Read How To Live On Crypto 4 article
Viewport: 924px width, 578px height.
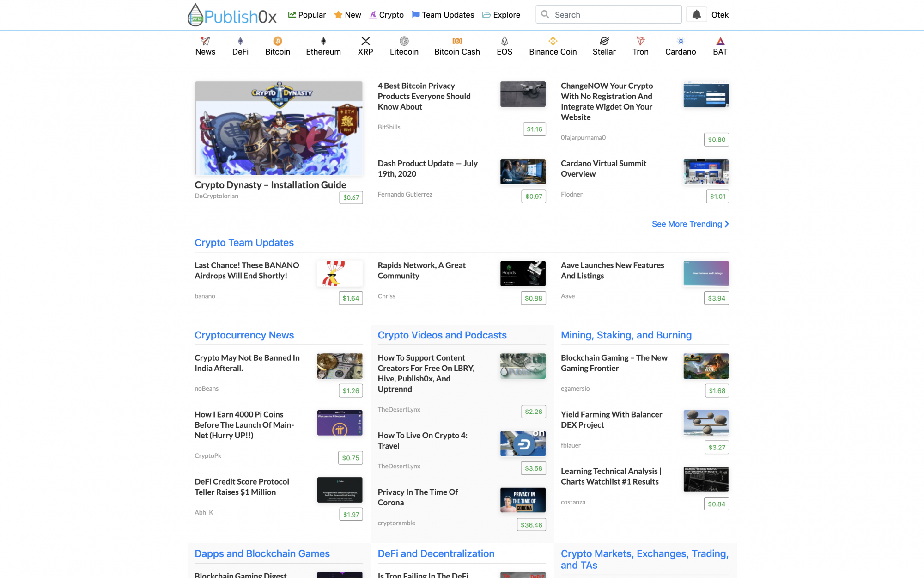click(x=423, y=441)
